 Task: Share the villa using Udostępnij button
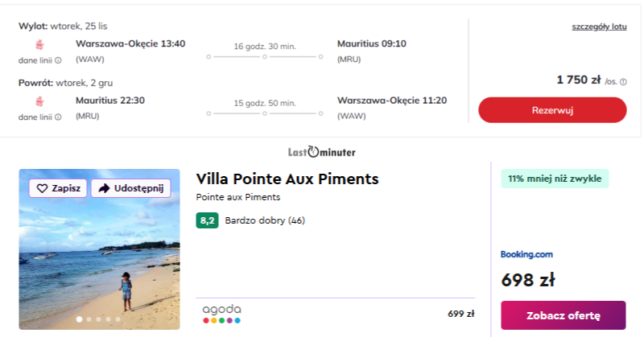[x=130, y=188]
